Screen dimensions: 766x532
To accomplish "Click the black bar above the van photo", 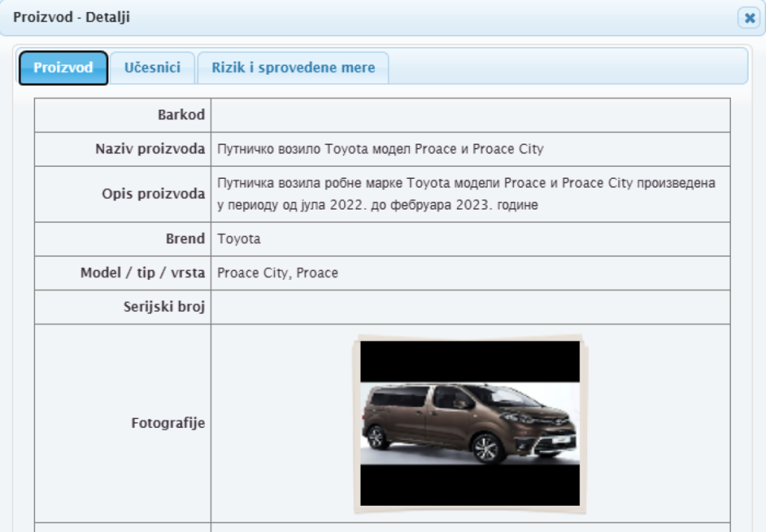I will pos(470,361).
